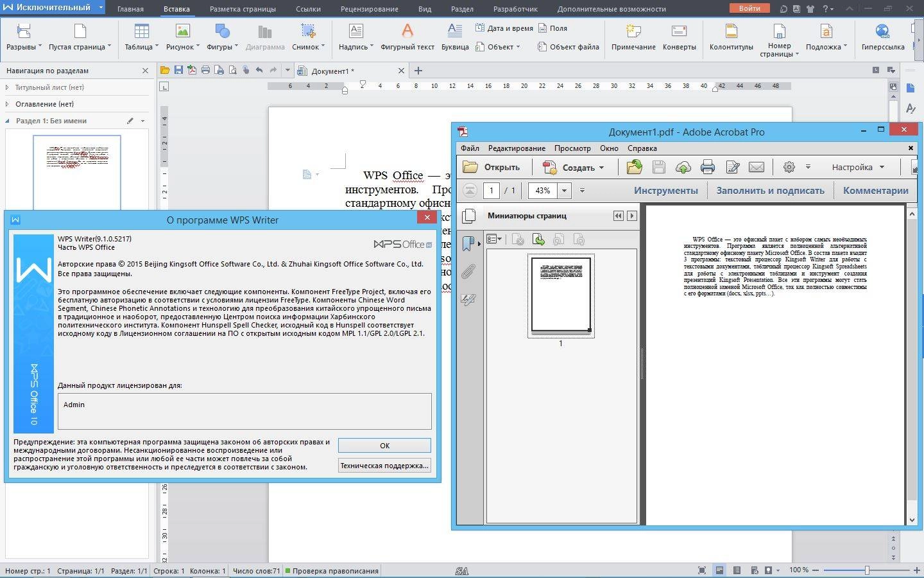Viewport: 924px width, 578px height.
Task: Switch to outline view in WPS status bar
Action: (x=737, y=570)
